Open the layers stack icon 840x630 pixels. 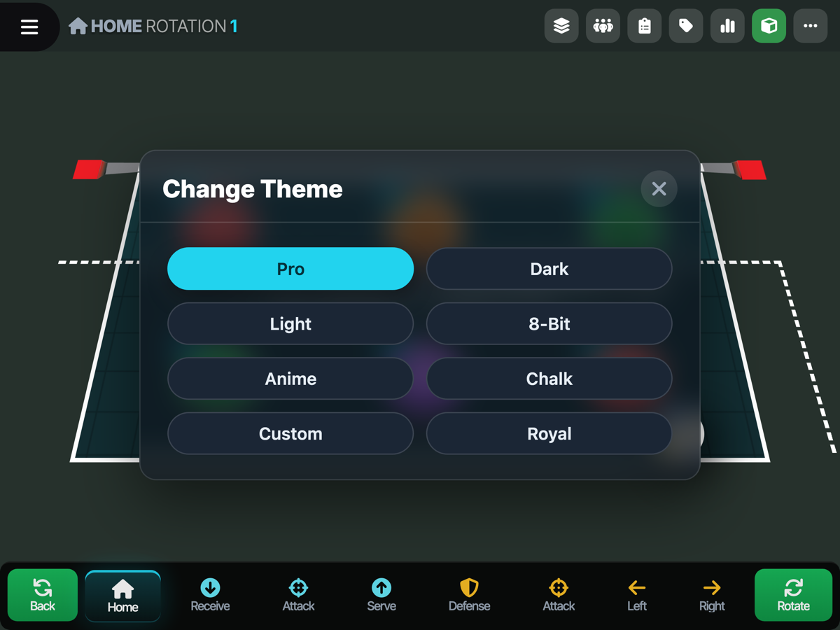(x=561, y=27)
